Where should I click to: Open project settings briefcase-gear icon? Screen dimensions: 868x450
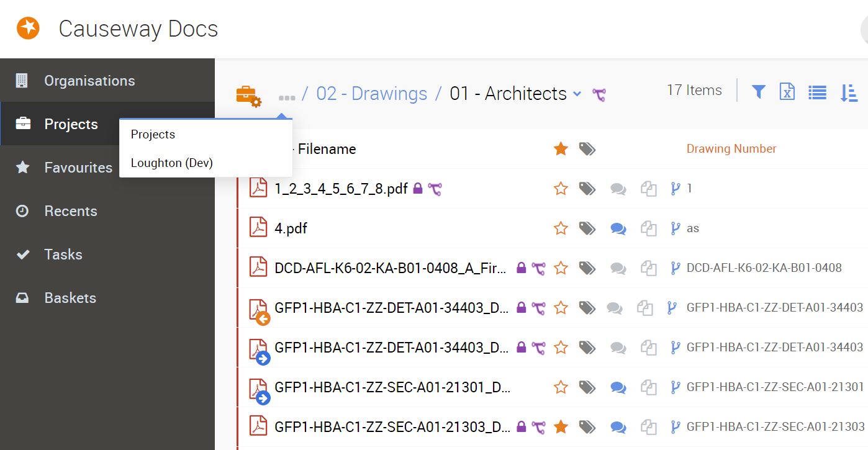point(249,97)
